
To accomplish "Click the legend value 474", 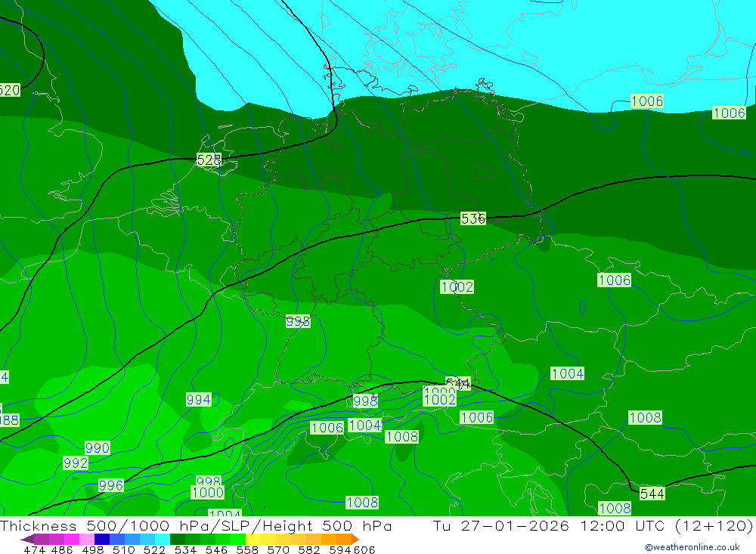I will pos(34,549).
